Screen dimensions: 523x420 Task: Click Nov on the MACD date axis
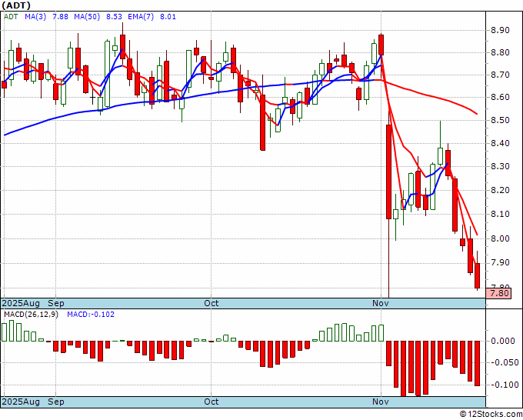[381, 402]
